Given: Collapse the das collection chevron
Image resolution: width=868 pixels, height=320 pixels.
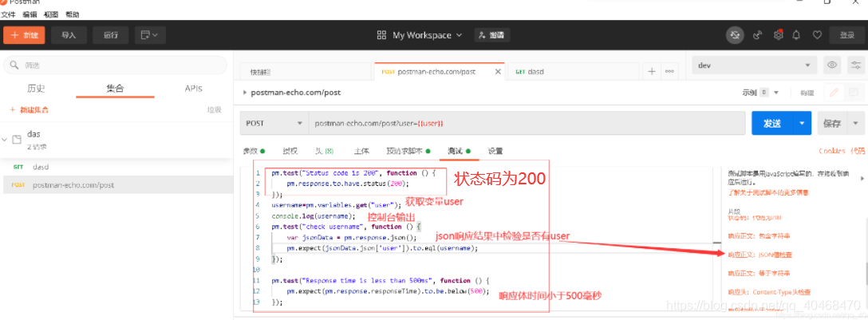Looking at the screenshot, I should pyautogui.click(x=5, y=140).
